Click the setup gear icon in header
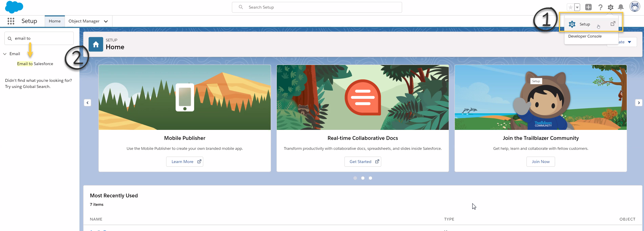This screenshot has height=231, width=644. (610, 7)
